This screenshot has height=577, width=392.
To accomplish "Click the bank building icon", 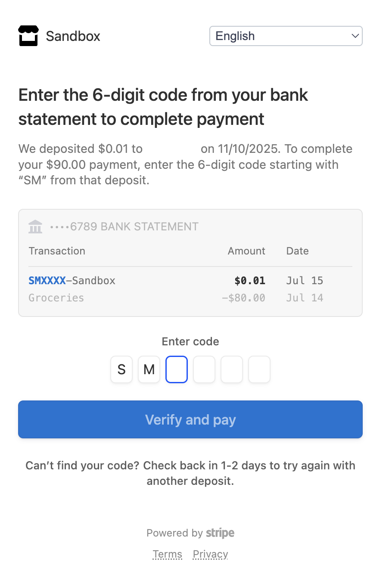I will tap(35, 226).
